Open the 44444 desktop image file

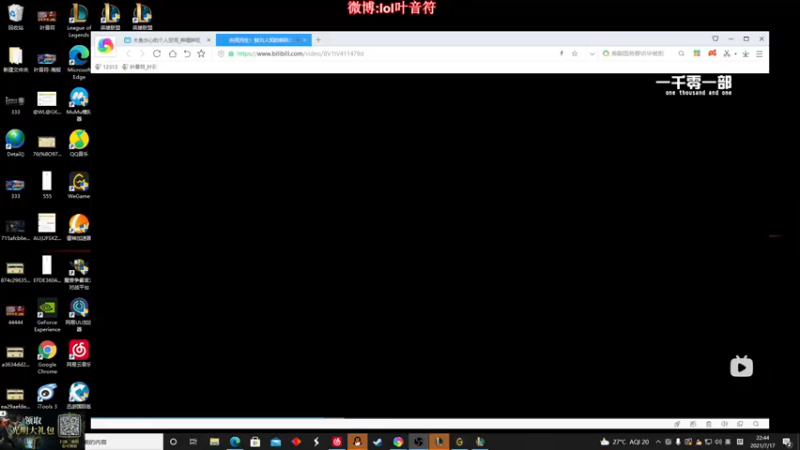(x=15, y=315)
